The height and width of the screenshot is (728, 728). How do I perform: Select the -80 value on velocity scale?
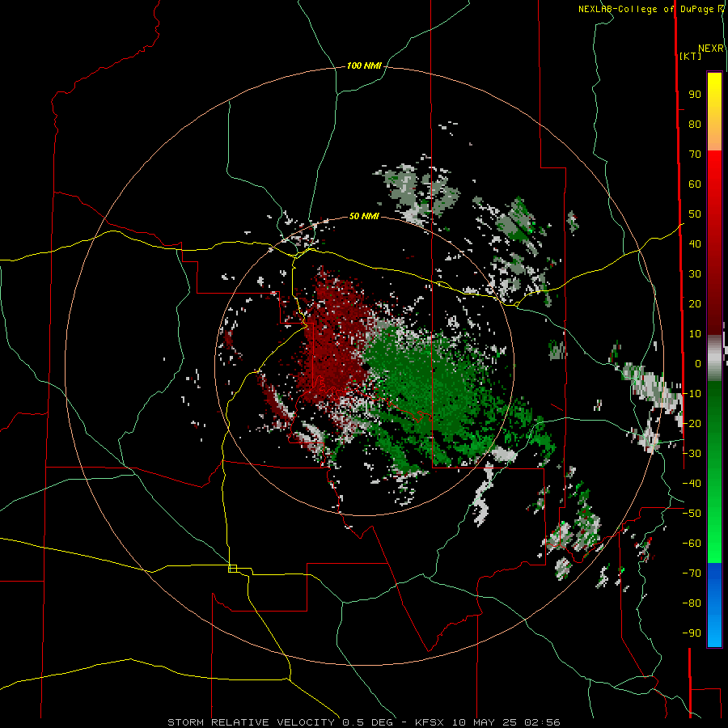(x=692, y=603)
